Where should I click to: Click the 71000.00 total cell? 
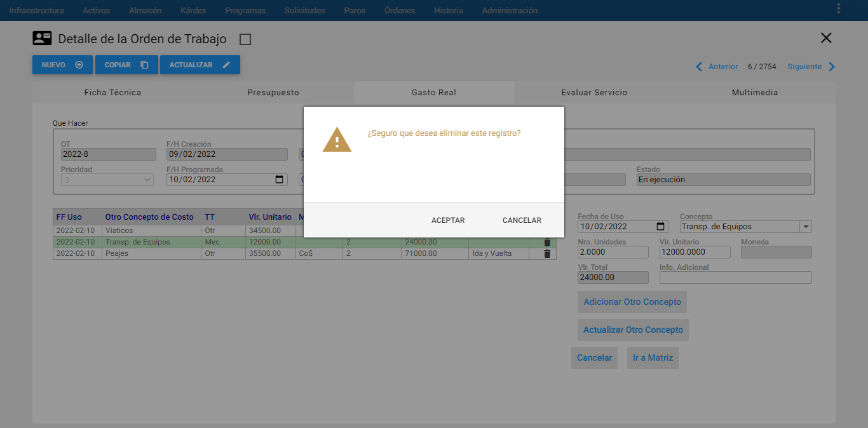(435, 253)
